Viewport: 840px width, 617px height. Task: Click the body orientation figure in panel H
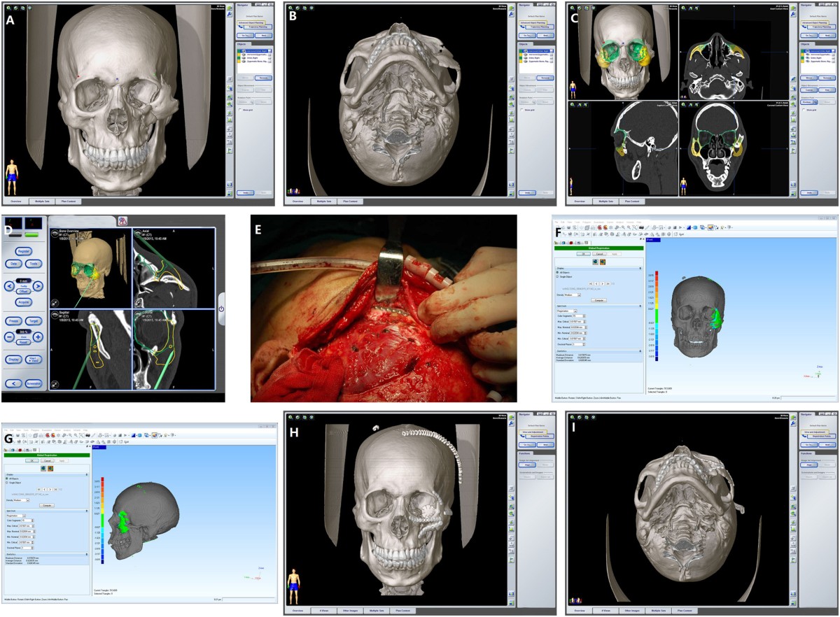[x=294, y=586]
